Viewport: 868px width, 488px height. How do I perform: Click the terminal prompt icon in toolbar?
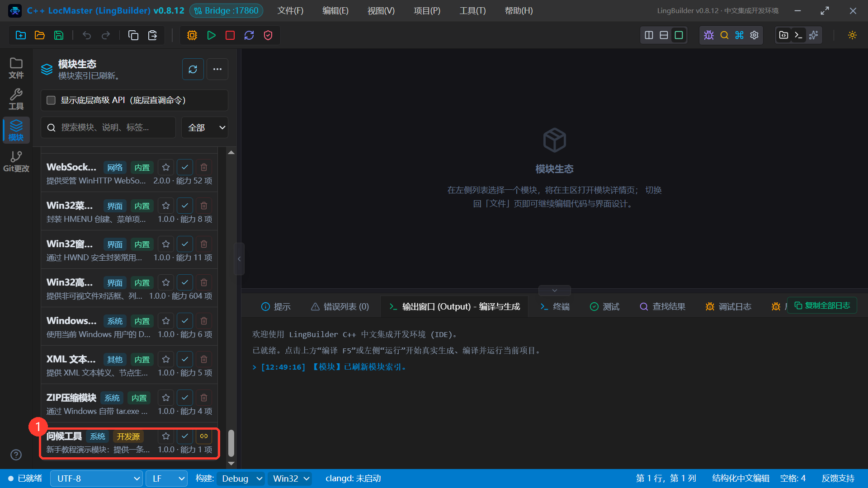coord(799,35)
